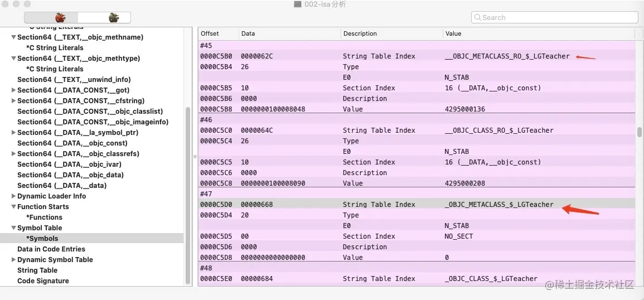Click the #45 symbol header row
This screenshot has height=300, width=644.
[x=417, y=46]
